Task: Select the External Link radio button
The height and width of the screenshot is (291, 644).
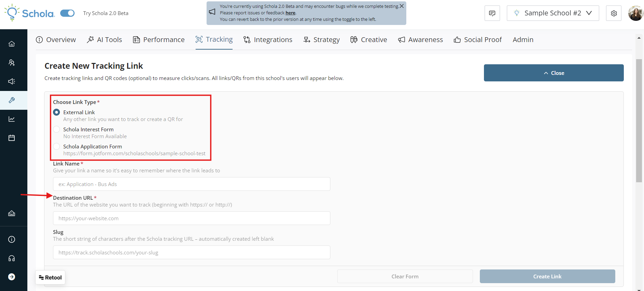Action: pos(56,112)
